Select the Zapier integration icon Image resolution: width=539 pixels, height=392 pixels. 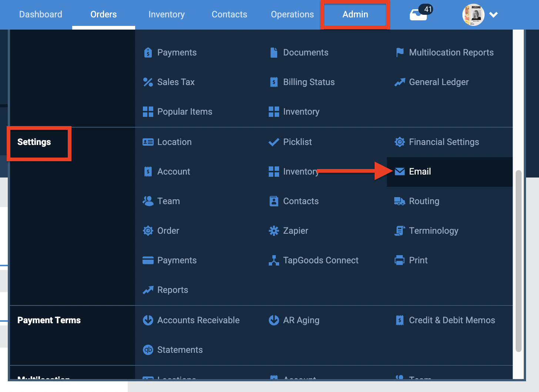point(274,230)
